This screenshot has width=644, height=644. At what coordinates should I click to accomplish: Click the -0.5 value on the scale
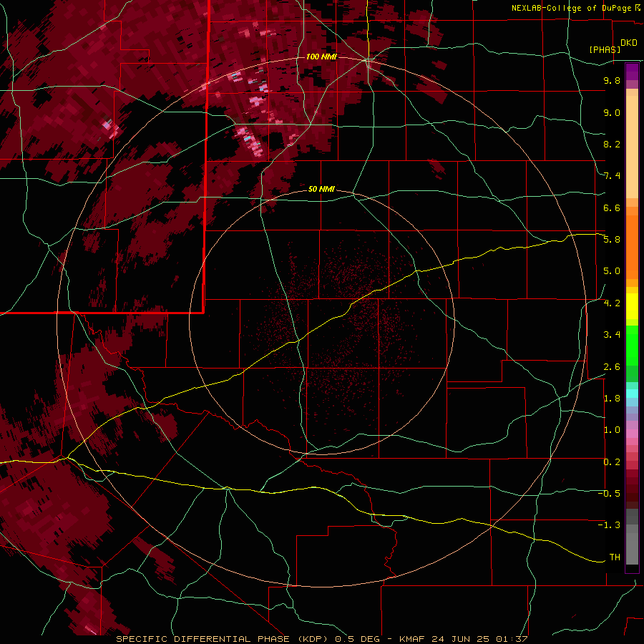[609, 494]
